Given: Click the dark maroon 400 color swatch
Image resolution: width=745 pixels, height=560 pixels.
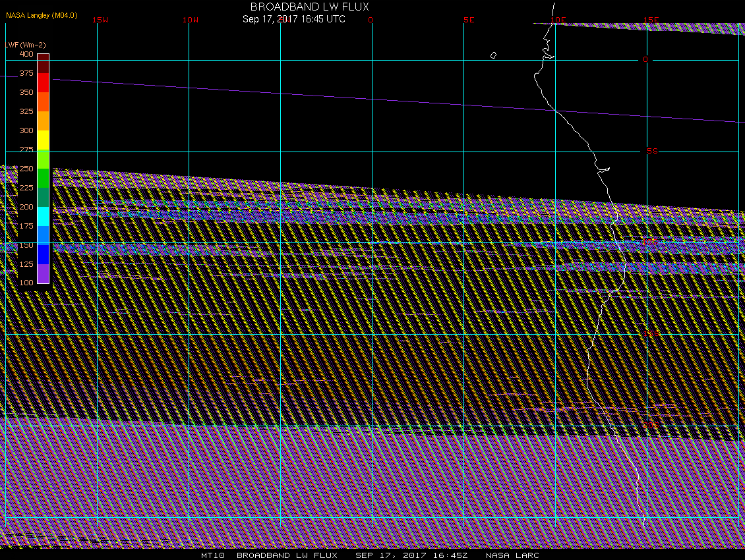Looking at the screenshot, I should click(44, 64).
